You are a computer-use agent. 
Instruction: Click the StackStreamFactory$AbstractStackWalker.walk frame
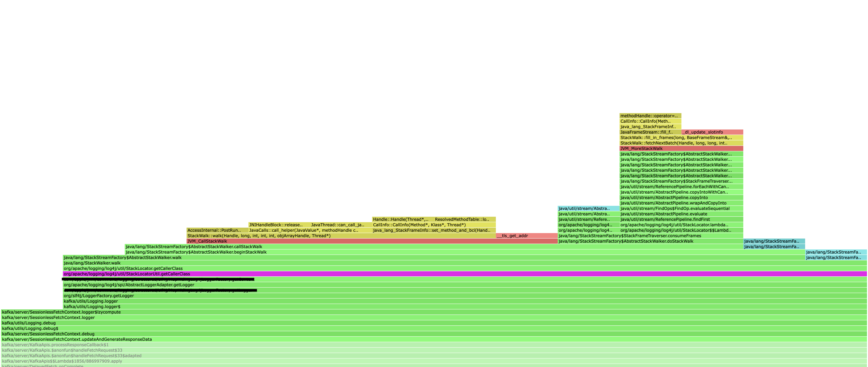tap(434, 258)
